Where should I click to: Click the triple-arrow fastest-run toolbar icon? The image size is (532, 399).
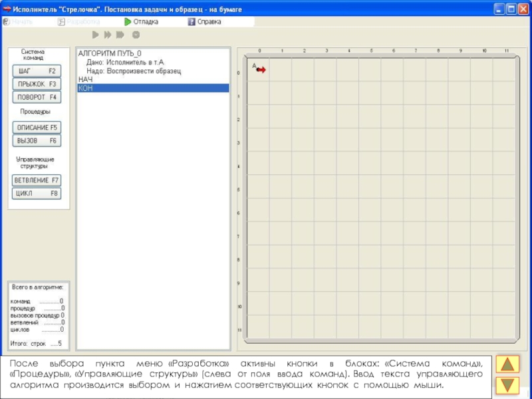pyautogui.click(x=121, y=35)
